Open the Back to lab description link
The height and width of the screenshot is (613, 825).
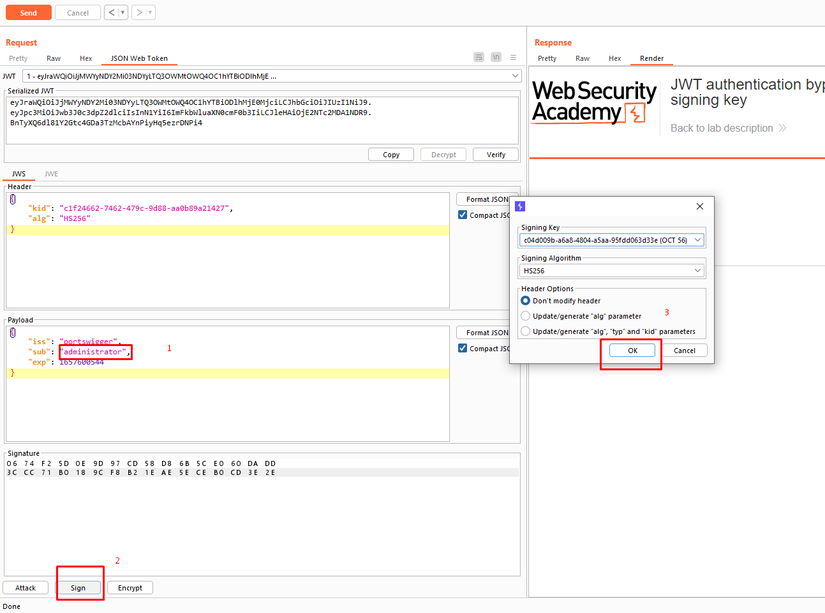point(728,128)
